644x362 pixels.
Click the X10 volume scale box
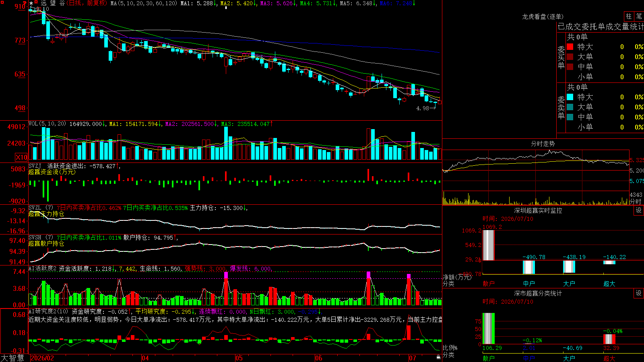(x=21, y=157)
